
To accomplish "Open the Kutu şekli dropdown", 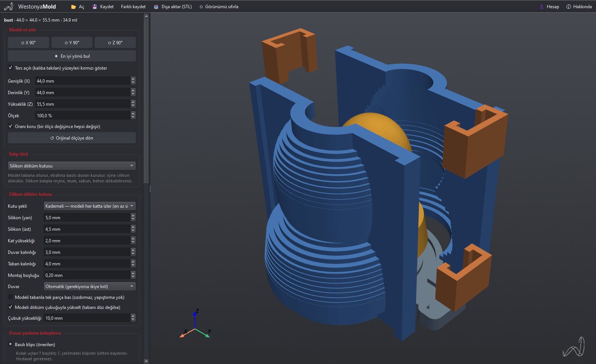I will coord(90,206).
